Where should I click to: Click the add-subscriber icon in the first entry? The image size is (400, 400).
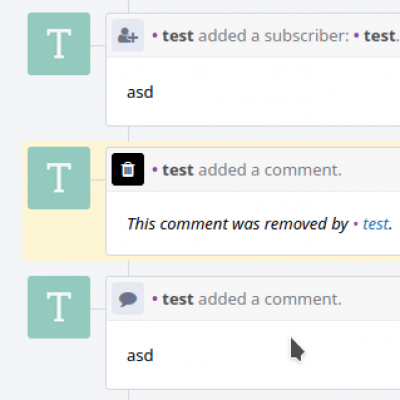point(128,35)
